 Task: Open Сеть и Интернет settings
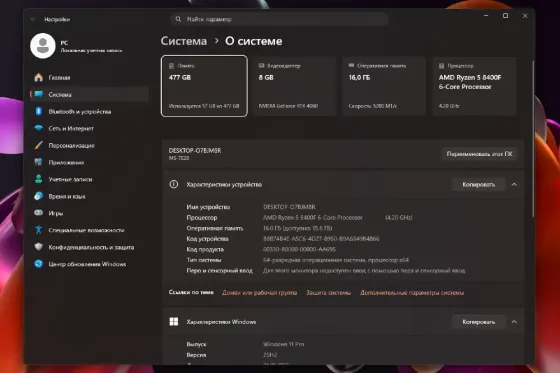[x=89, y=128]
